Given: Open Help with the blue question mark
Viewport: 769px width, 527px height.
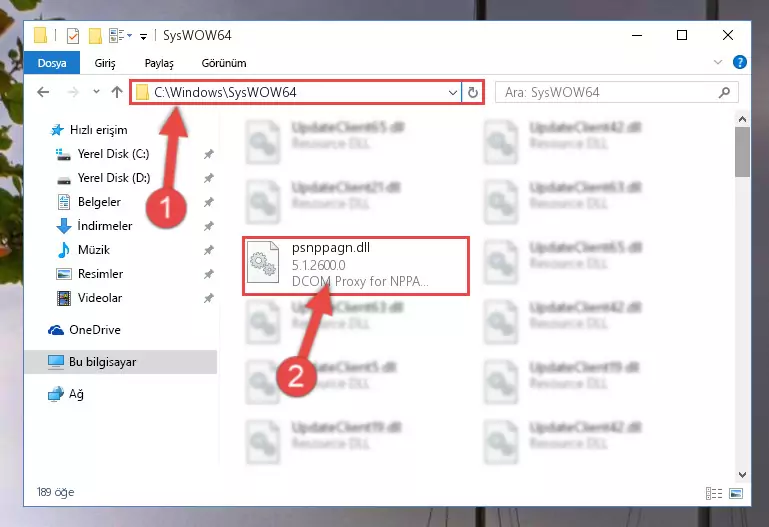Looking at the screenshot, I should 740,62.
